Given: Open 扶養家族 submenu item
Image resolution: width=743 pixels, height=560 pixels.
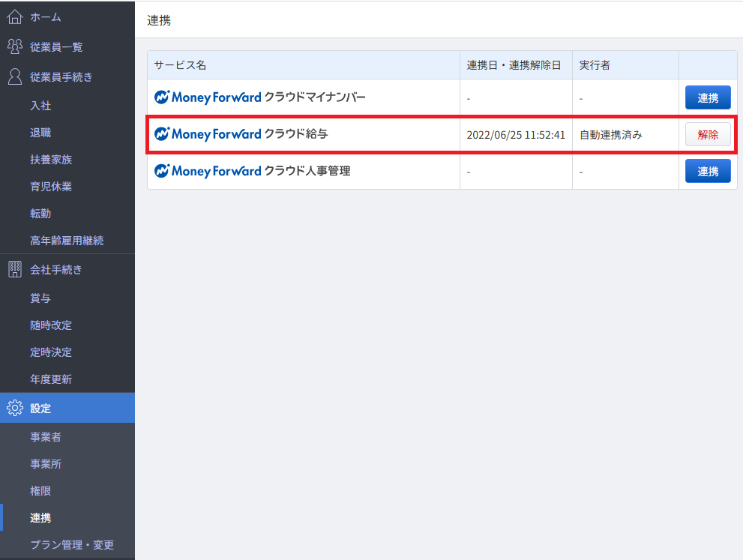Looking at the screenshot, I should coord(51,160).
